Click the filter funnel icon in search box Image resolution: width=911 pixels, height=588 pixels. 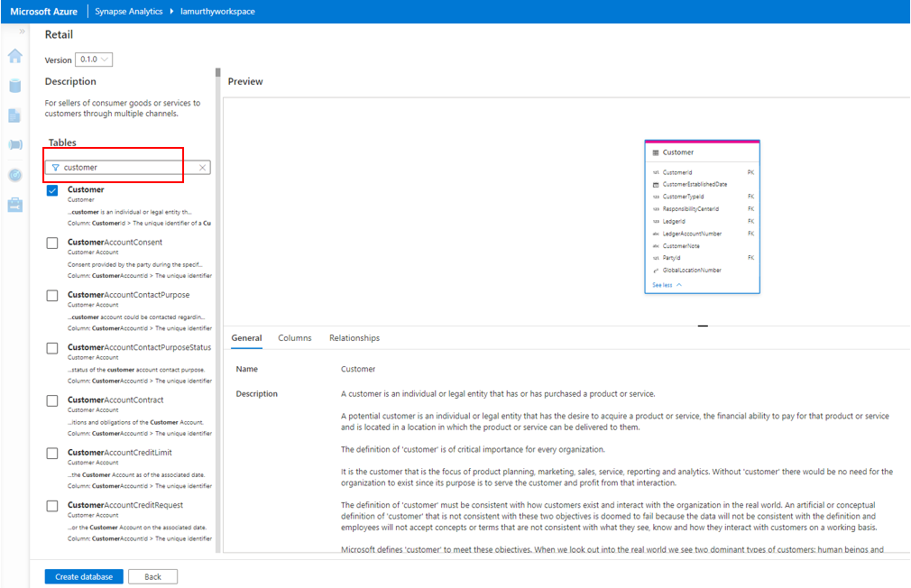(56, 168)
